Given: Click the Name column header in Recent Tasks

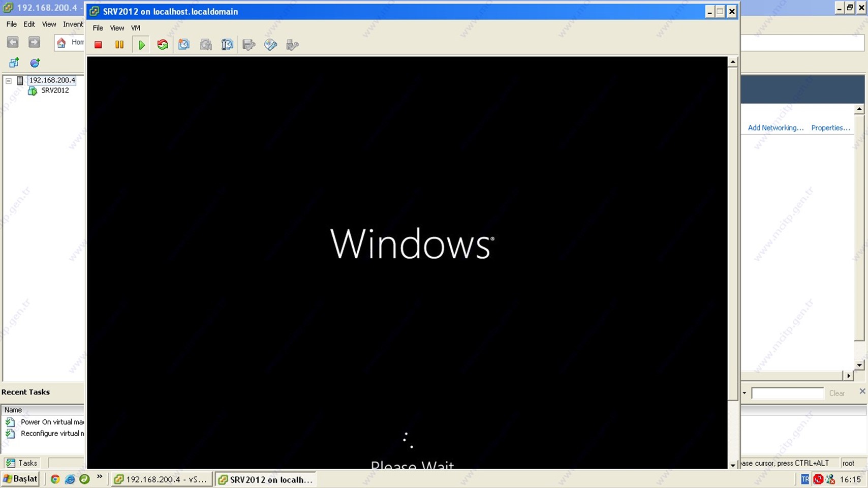Looking at the screenshot, I should point(43,410).
